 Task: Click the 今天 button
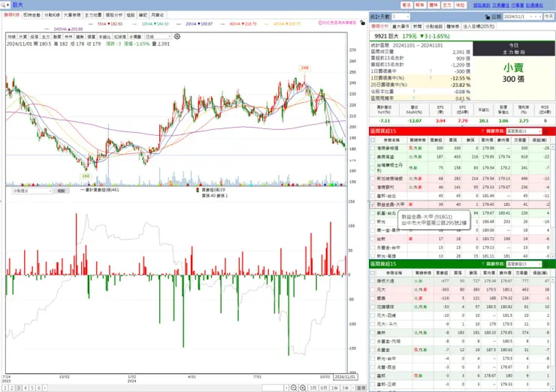tap(549, 17)
